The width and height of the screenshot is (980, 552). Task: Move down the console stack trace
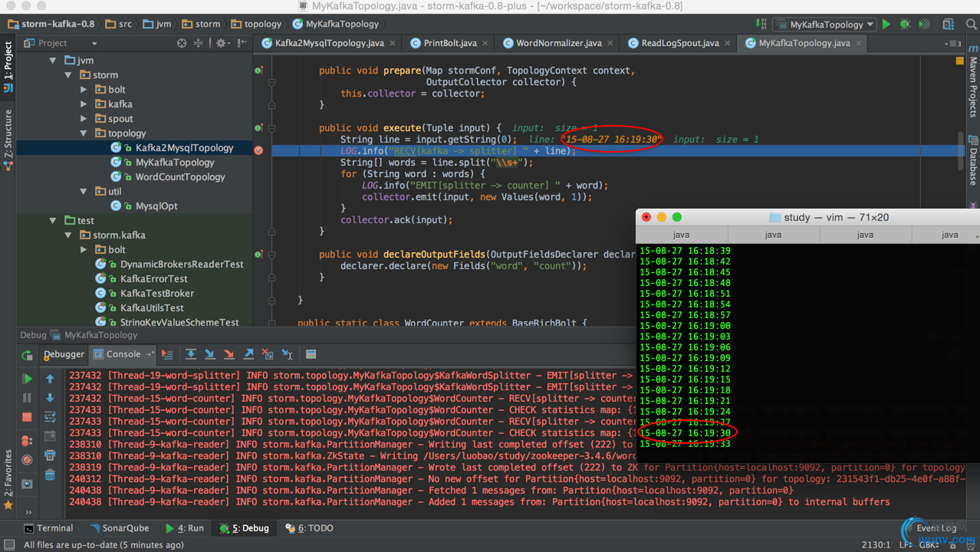(50, 398)
